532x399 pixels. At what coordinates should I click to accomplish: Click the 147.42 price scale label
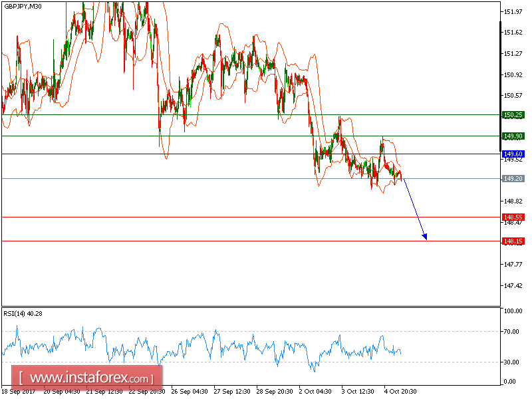click(513, 286)
